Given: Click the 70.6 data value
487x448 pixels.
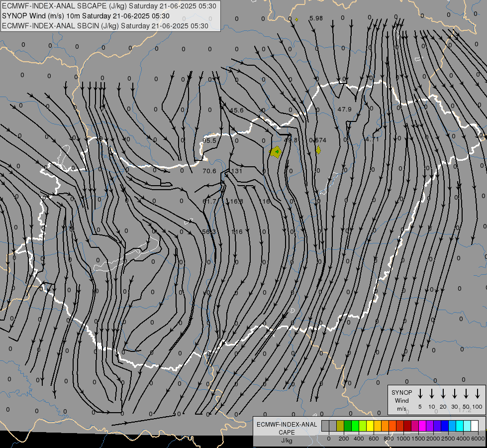Looking at the screenshot, I should pyautogui.click(x=209, y=171).
